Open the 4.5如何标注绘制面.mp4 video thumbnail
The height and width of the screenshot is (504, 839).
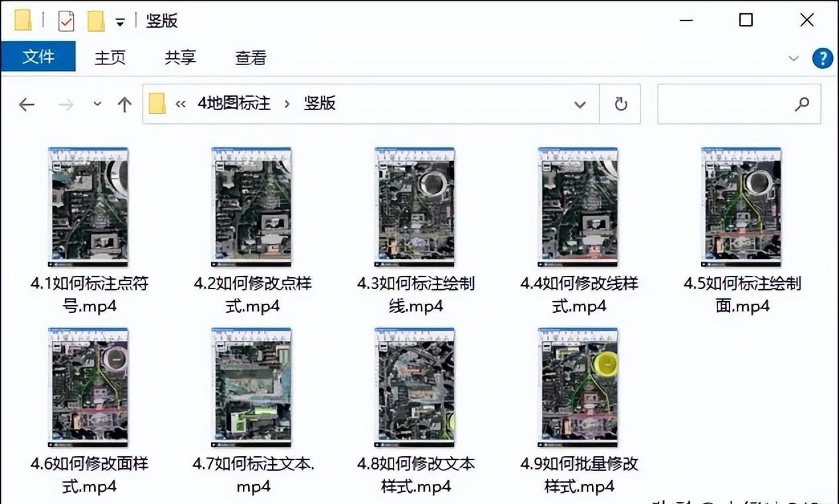(742, 207)
